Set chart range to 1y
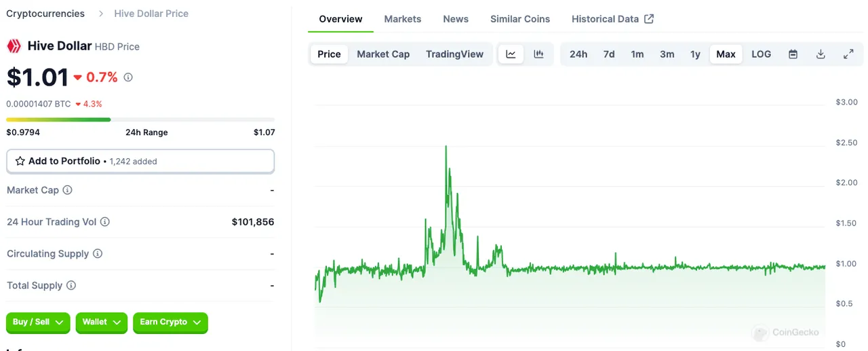 tap(695, 54)
